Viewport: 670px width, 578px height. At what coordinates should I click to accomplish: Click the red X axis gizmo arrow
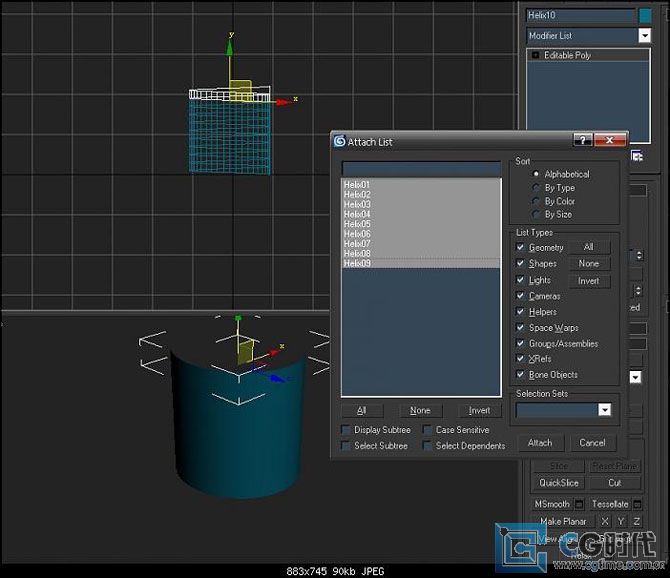[282, 102]
